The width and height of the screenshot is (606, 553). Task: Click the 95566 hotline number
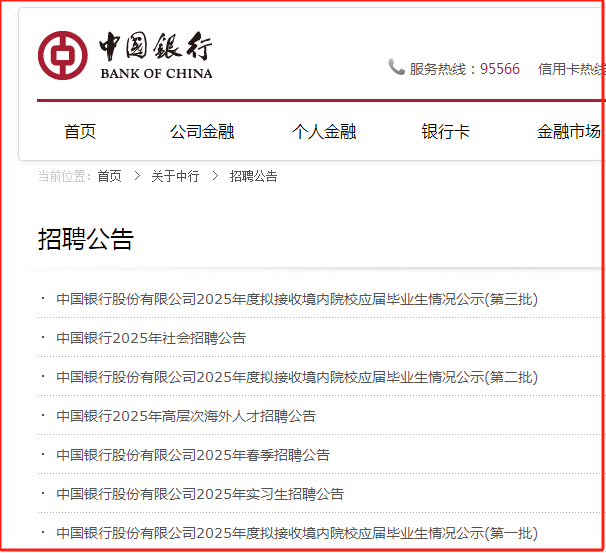[500, 69]
